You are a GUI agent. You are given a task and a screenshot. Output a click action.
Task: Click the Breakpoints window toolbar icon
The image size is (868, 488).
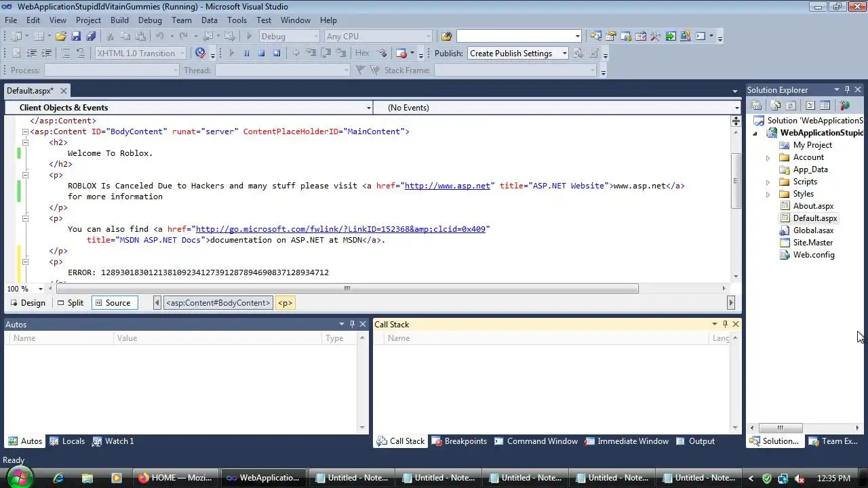pos(401,53)
